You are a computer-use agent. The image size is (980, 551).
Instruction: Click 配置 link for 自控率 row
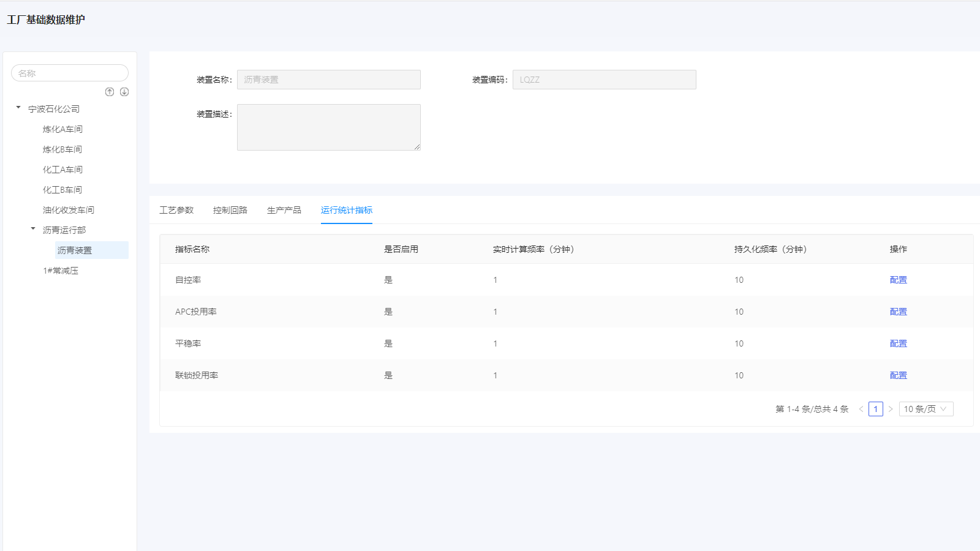(898, 280)
